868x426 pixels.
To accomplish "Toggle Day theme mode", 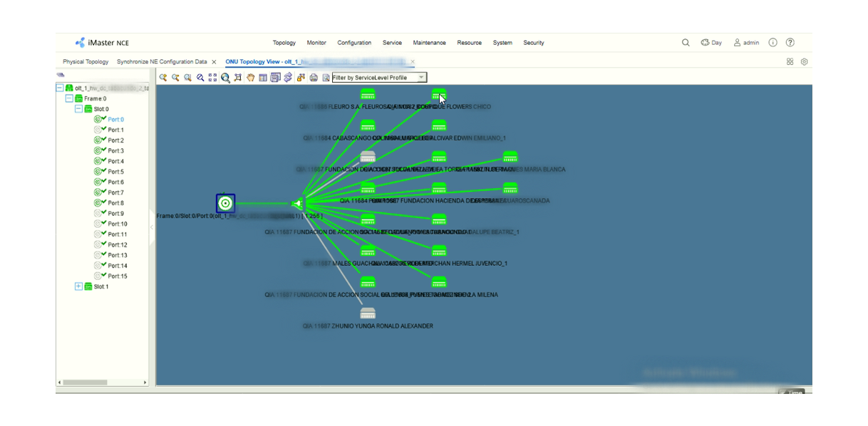I will [x=711, y=43].
